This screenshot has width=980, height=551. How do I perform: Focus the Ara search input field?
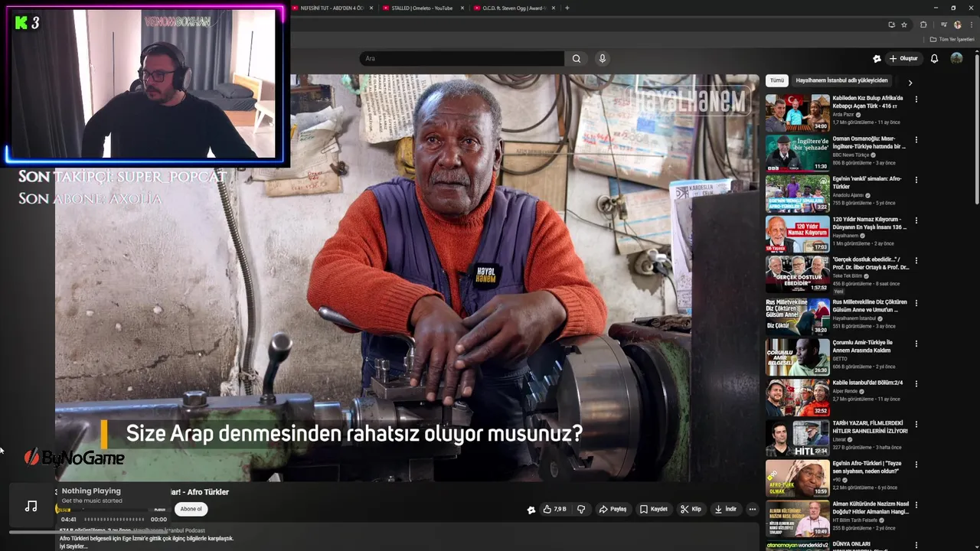[x=462, y=58]
